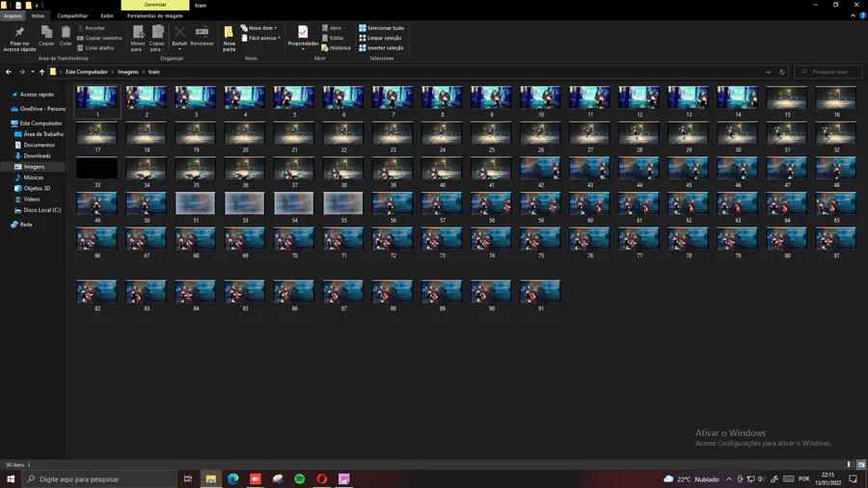Open the Mover para dropdown

(x=138, y=39)
